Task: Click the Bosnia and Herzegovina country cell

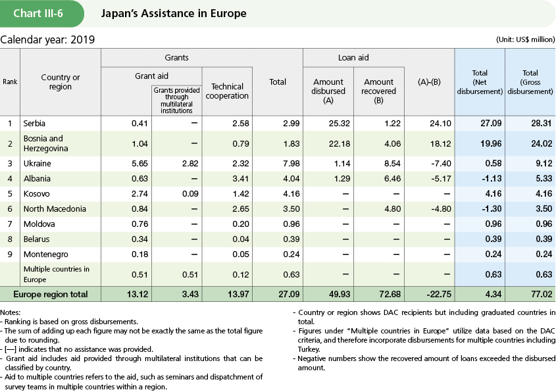Action: tap(43, 143)
